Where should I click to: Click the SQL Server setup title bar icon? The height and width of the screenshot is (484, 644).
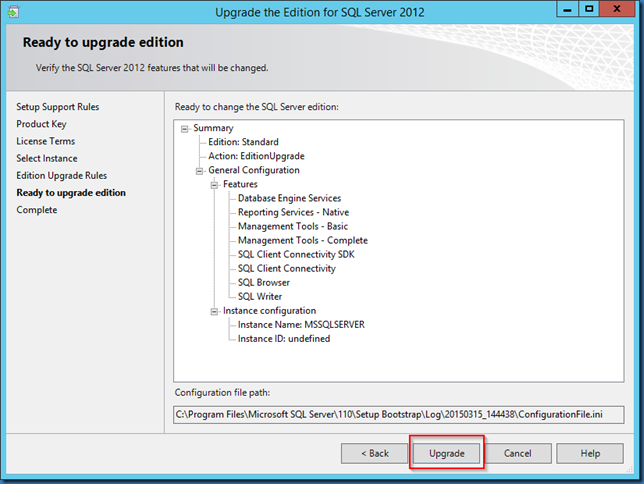point(13,12)
